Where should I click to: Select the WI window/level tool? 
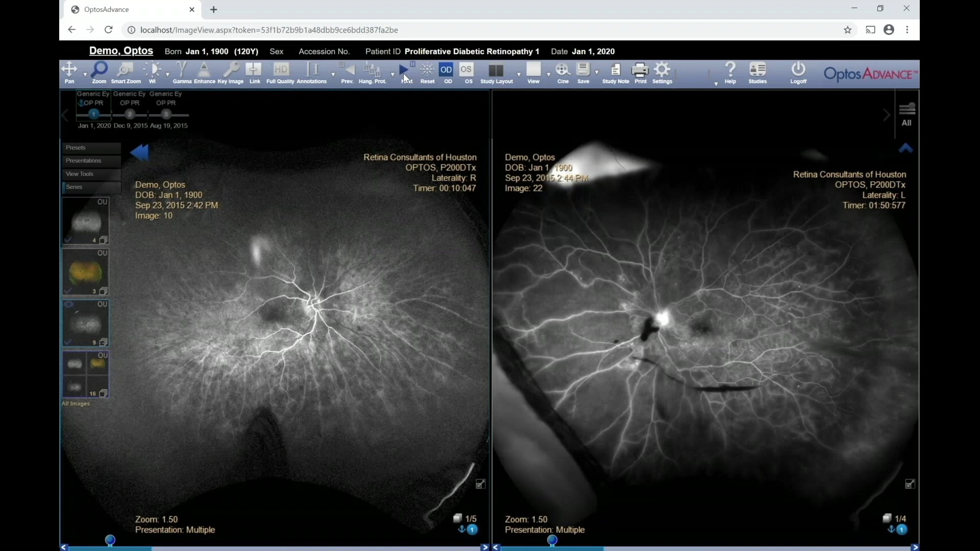[x=152, y=73]
